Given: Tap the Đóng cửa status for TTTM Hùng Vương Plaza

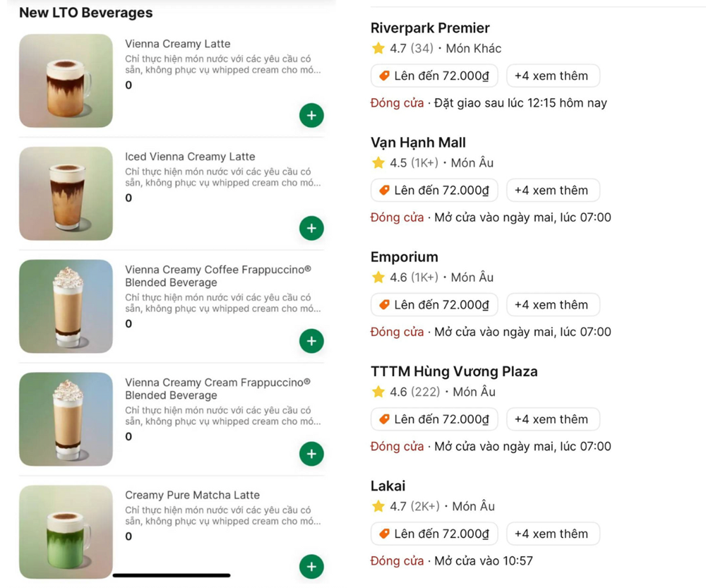Looking at the screenshot, I should [397, 446].
